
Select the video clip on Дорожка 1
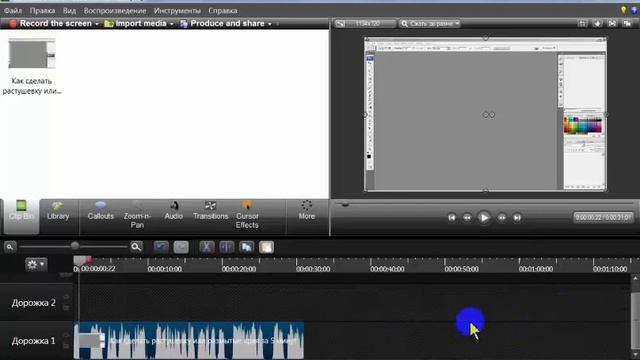pos(189,341)
